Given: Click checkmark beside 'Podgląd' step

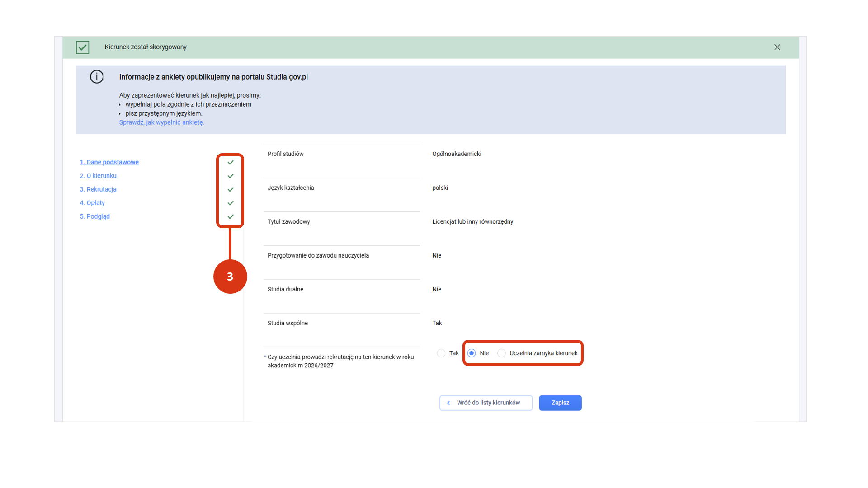Looking at the screenshot, I should pos(231,216).
